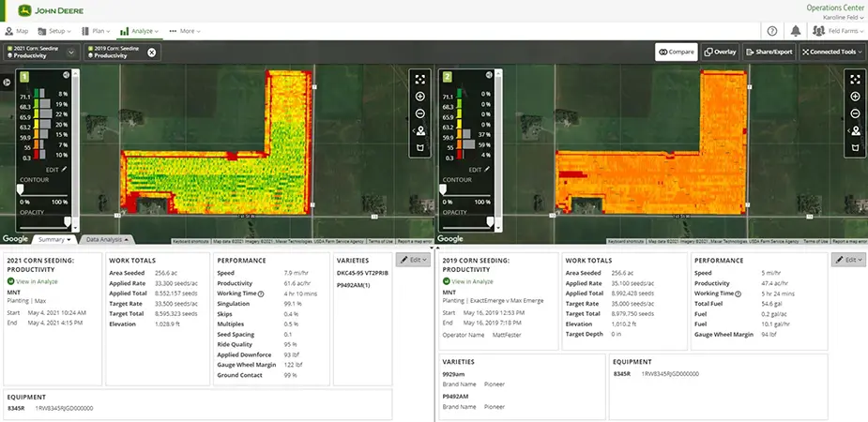Screen dimensions: 868x422
Task: Zoom in on the left map
Action: [x=419, y=97]
